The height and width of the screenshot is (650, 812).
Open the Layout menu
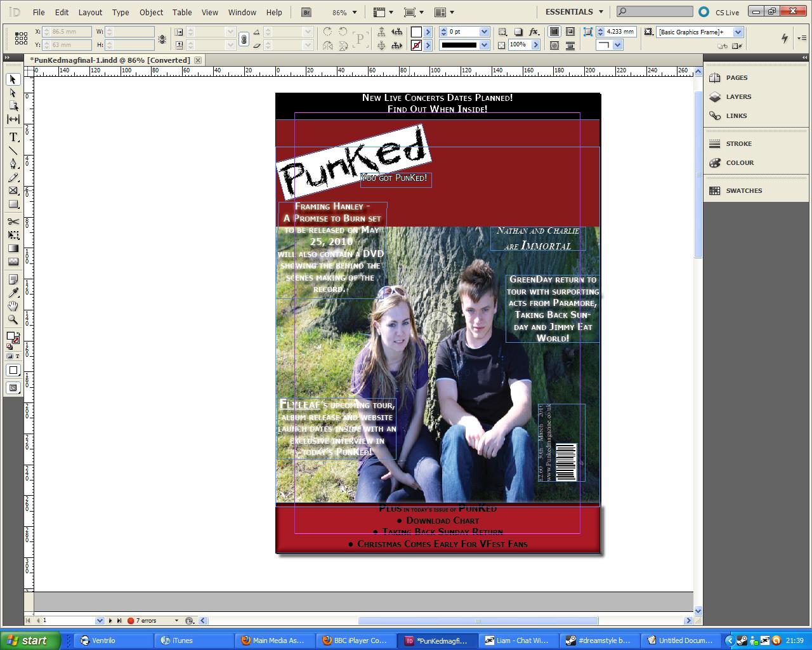point(90,12)
